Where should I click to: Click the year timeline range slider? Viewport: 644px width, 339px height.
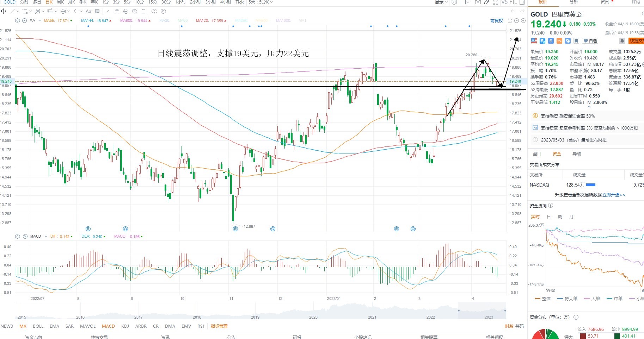(x=482, y=312)
